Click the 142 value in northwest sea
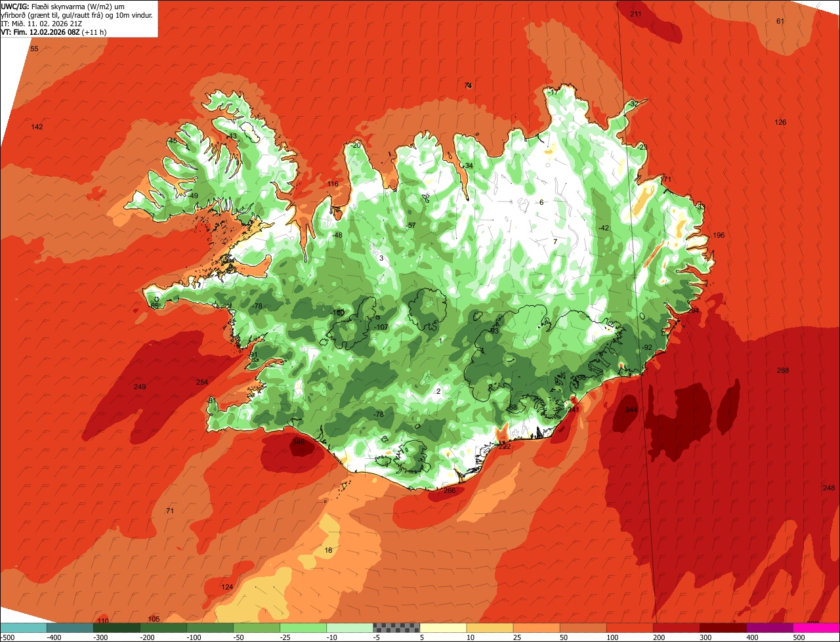This screenshot has height=642, width=840. pos(37,127)
